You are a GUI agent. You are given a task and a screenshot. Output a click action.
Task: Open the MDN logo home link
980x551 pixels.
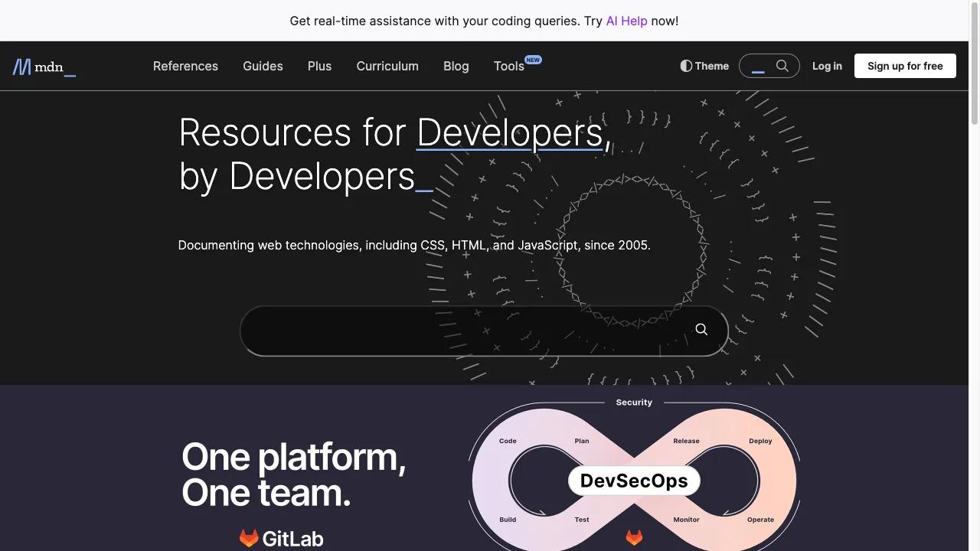tap(44, 67)
